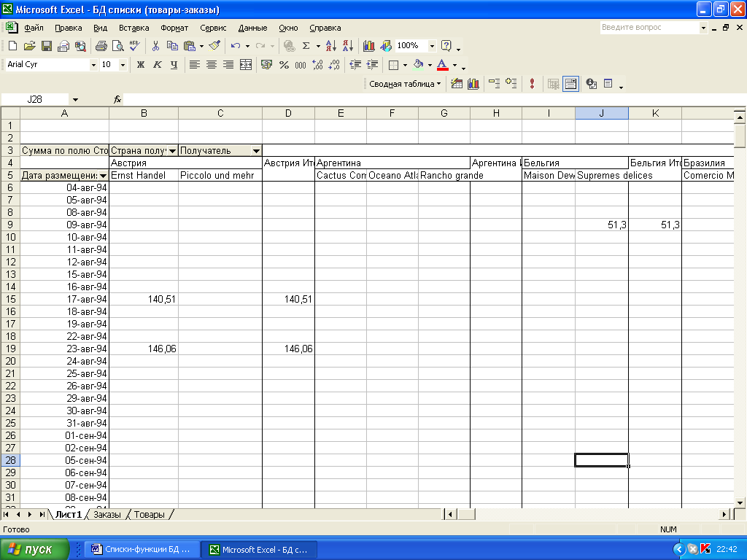Align cell text to the right
This screenshot has height=560, width=747.
tap(228, 65)
